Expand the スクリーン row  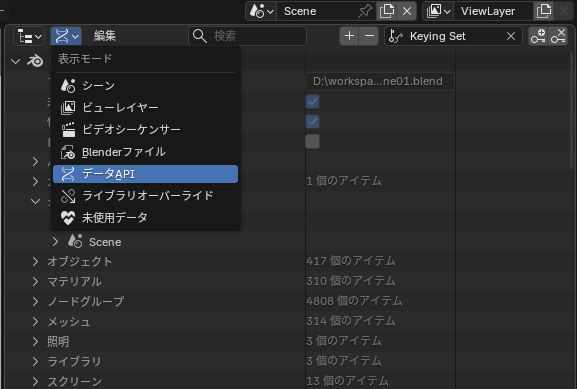pyautogui.click(x=35, y=381)
